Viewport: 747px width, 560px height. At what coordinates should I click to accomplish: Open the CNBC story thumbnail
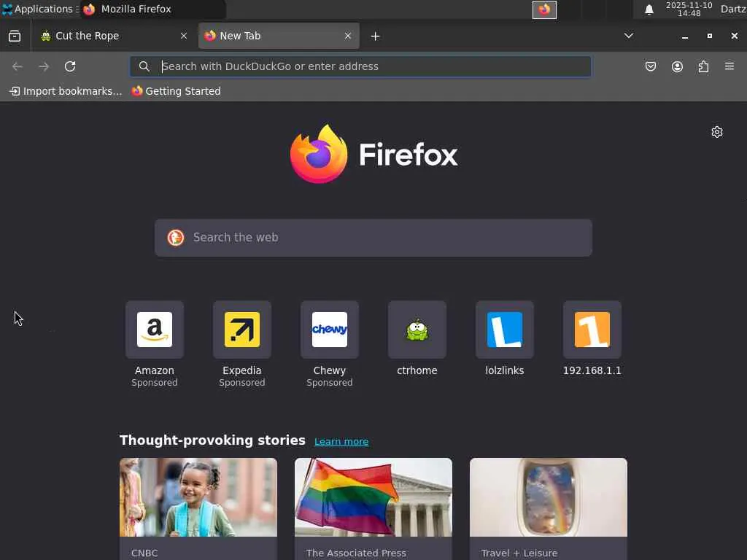click(x=198, y=497)
